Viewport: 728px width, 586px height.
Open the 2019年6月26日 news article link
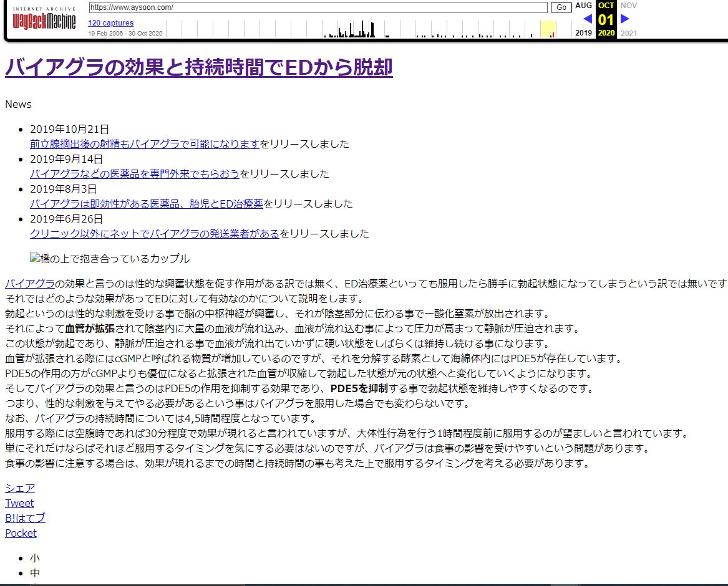pyautogui.click(x=155, y=234)
